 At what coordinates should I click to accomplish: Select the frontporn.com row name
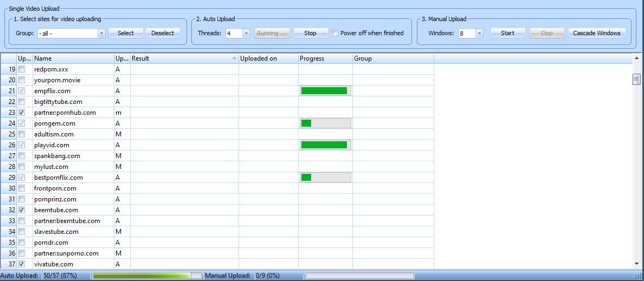pos(55,189)
